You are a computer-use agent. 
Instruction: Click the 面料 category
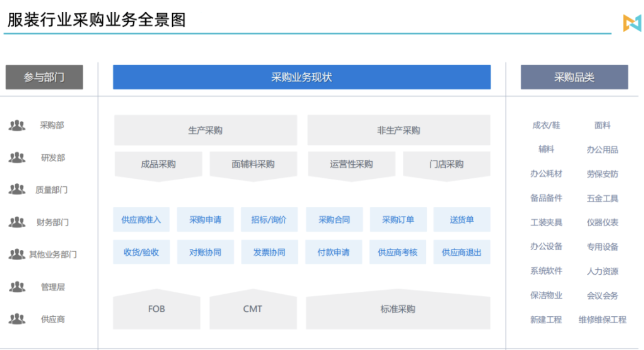[602, 125]
